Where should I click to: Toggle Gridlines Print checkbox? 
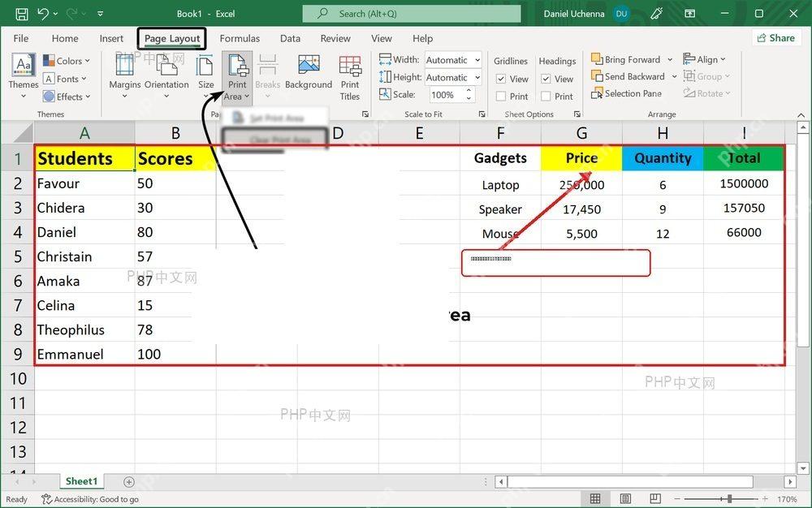tap(501, 97)
